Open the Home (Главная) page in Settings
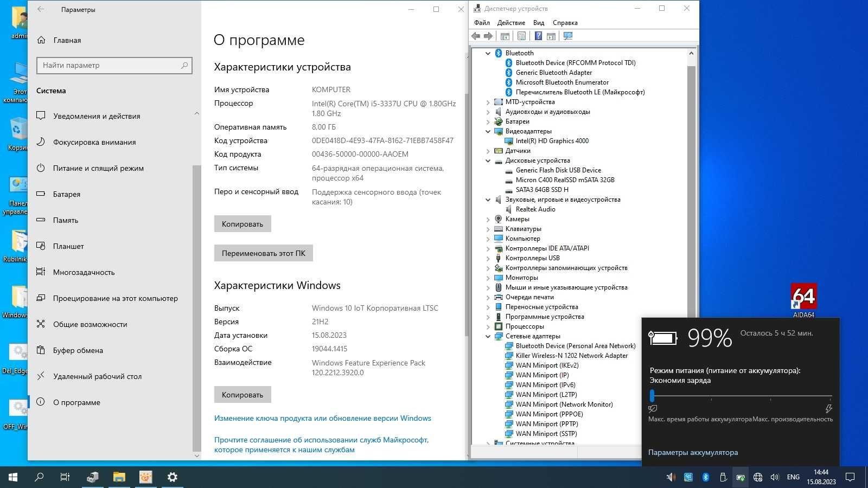This screenshot has width=868, height=488. (59, 40)
